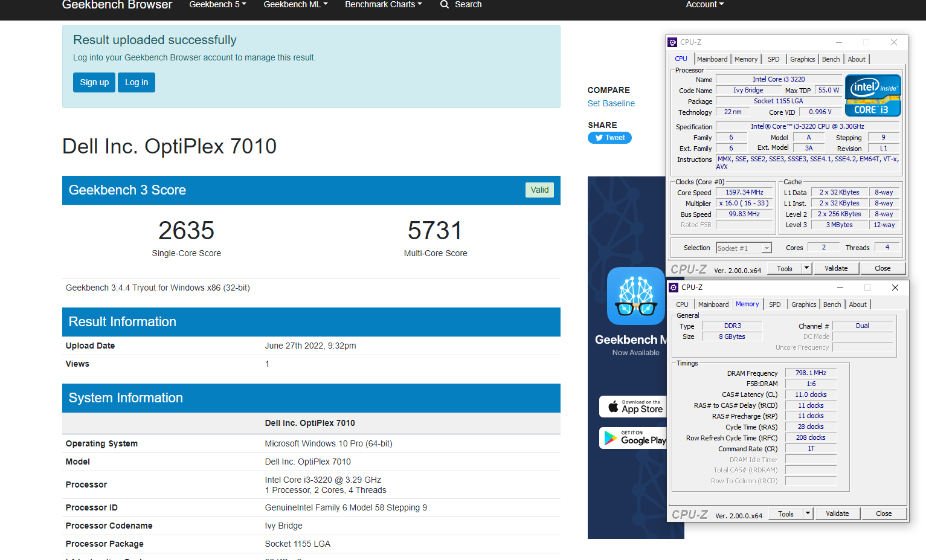Click the Bus Speed value 99.83 MHz
This screenshot has width=926, height=560.
pyautogui.click(x=744, y=214)
